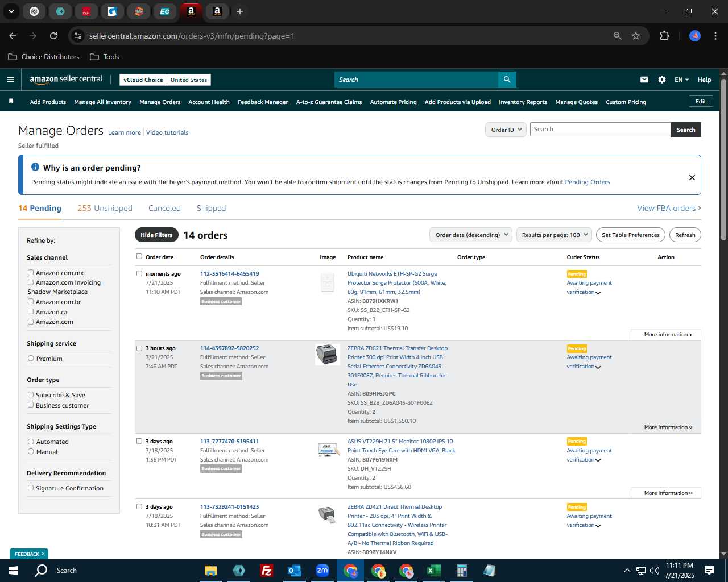Check the Subscribe & Save filter

click(31, 395)
